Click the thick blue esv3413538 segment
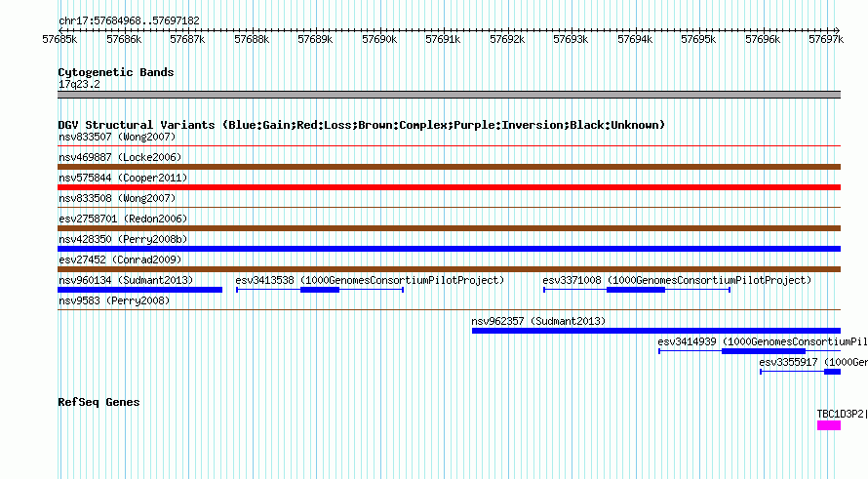The width and height of the screenshot is (868, 479). [320, 290]
